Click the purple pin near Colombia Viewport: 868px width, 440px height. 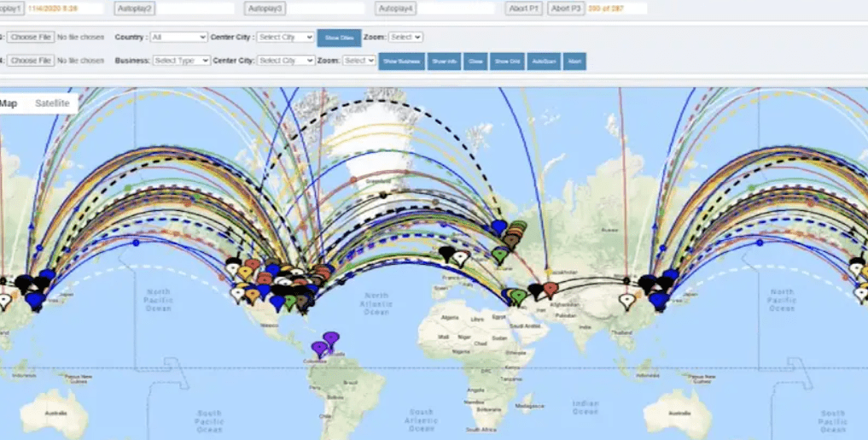click(319, 348)
